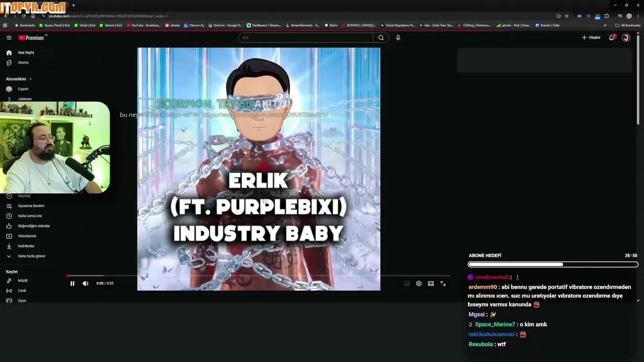644x362 pixels.
Task: Toggle subtitles in the video player
Action: click(x=407, y=284)
